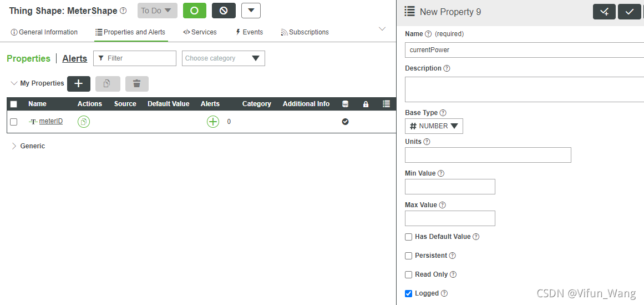Open the Events tab
Screen dimensions: 644x305
(x=249, y=32)
